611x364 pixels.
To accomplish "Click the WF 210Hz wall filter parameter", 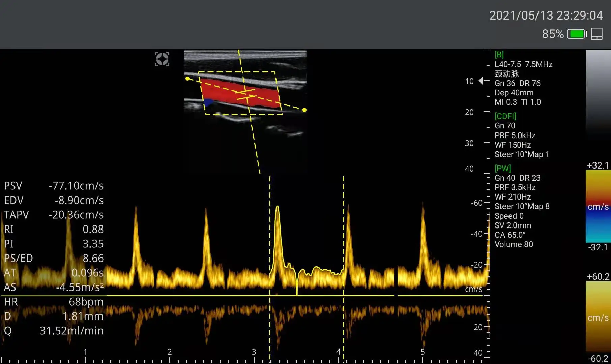I will coord(513,197).
